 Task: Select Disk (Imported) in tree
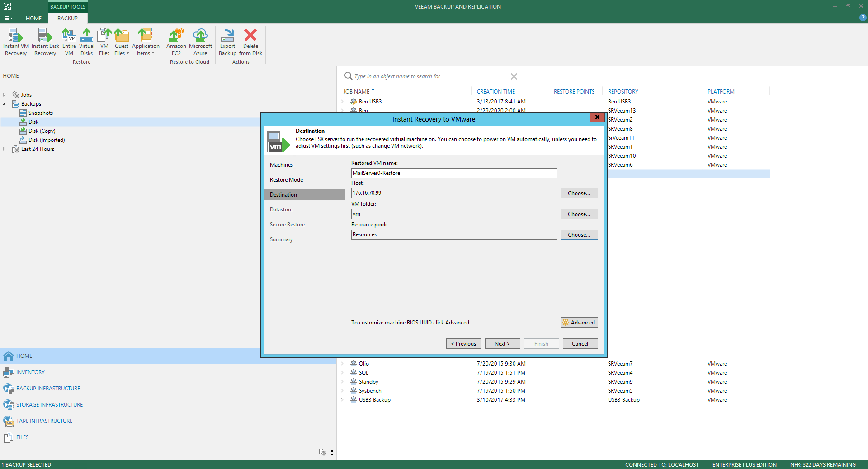click(x=47, y=140)
